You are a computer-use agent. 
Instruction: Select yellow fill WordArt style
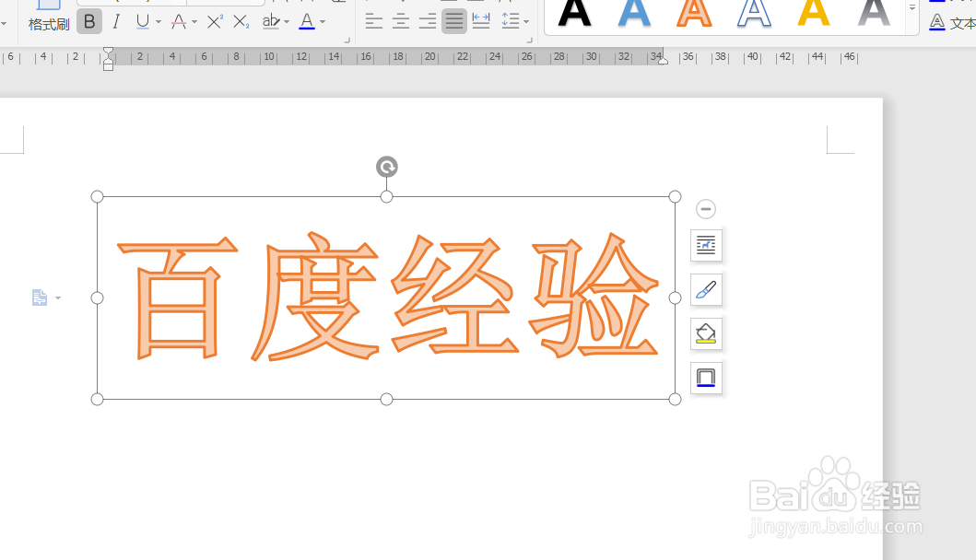pyautogui.click(x=814, y=14)
